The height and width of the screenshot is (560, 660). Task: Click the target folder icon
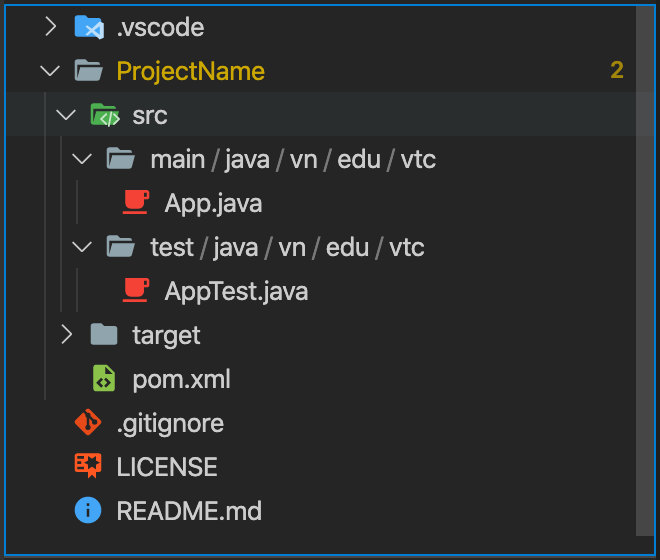(x=104, y=334)
